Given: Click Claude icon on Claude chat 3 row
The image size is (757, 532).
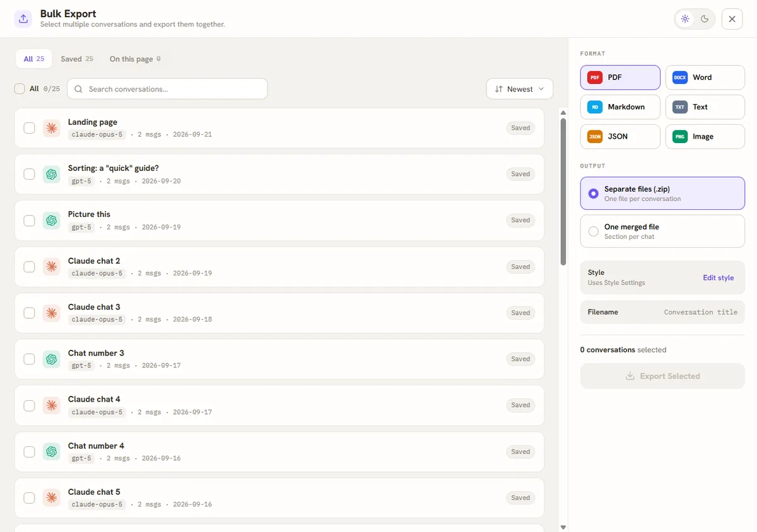Looking at the screenshot, I should (52, 313).
